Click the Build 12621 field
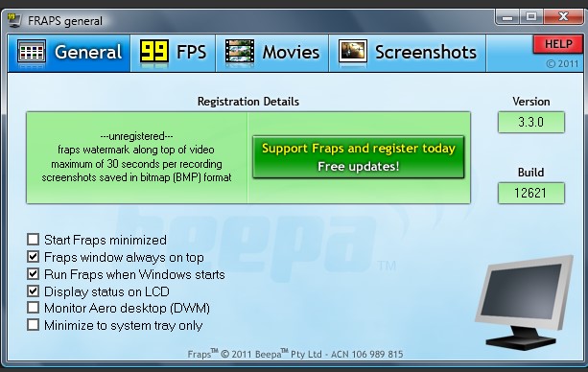 [531, 193]
